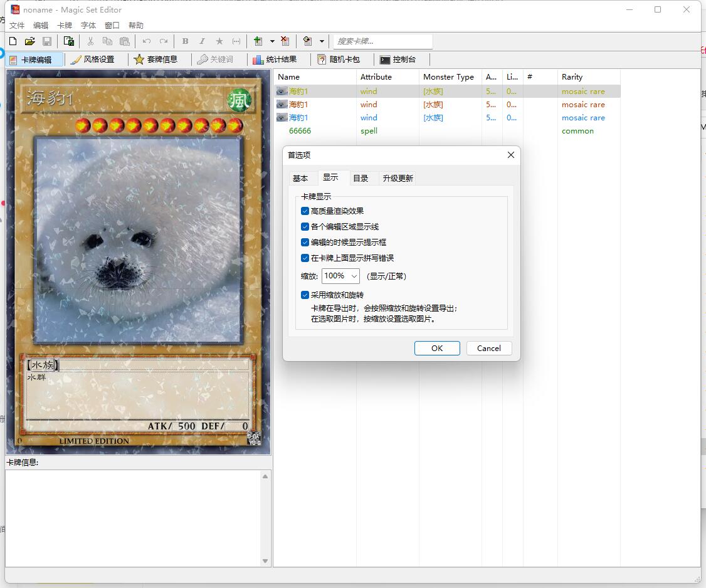Sort card list by Rarity column
This screenshot has width=706, height=588.
point(589,77)
